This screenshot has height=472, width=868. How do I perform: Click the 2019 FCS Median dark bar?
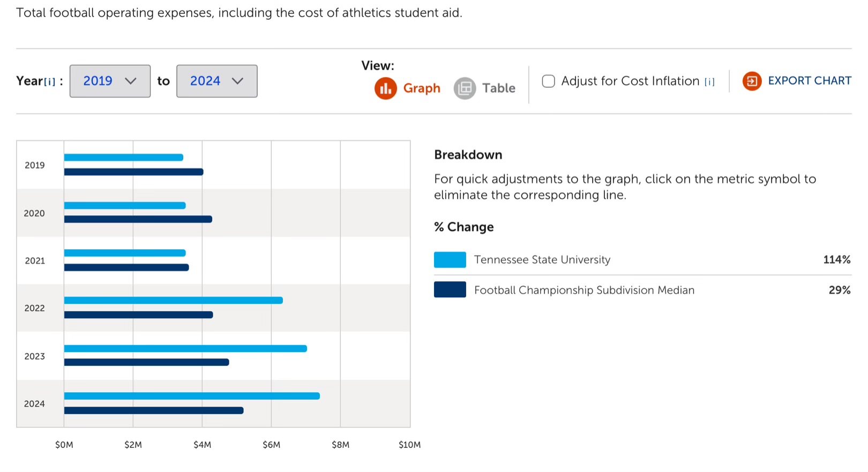coord(133,172)
